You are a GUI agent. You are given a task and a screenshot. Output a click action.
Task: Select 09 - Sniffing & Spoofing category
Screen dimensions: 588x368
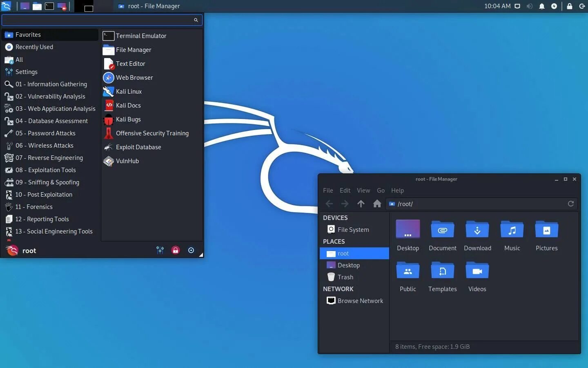50,182
